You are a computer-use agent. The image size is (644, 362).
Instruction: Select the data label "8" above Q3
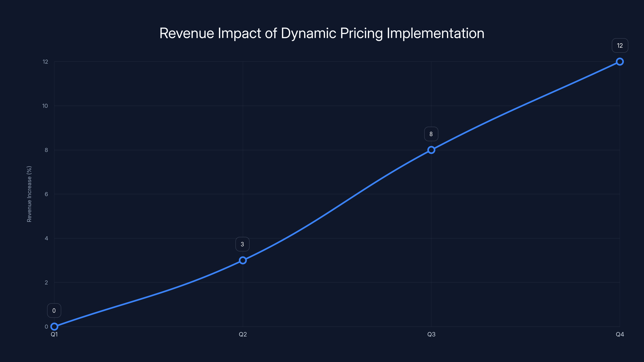(x=431, y=134)
